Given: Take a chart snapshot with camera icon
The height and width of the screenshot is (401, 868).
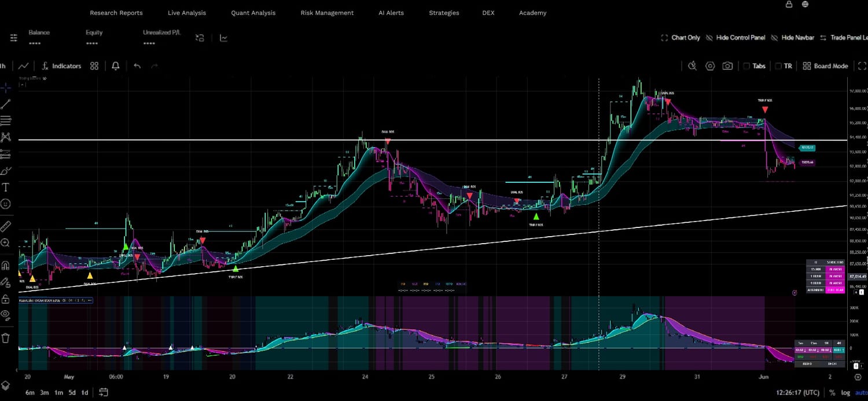Looking at the screenshot, I should pyautogui.click(x=727, y=66).
